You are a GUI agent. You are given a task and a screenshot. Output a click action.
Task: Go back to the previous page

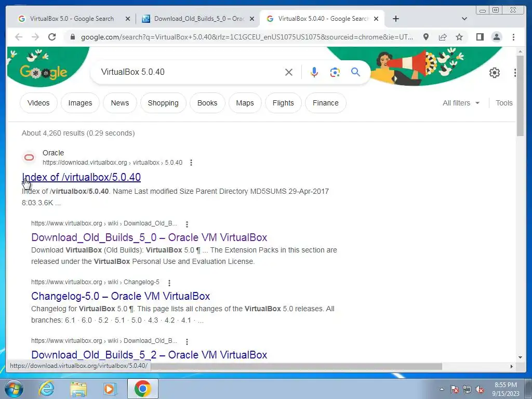[x=19, y=37]
